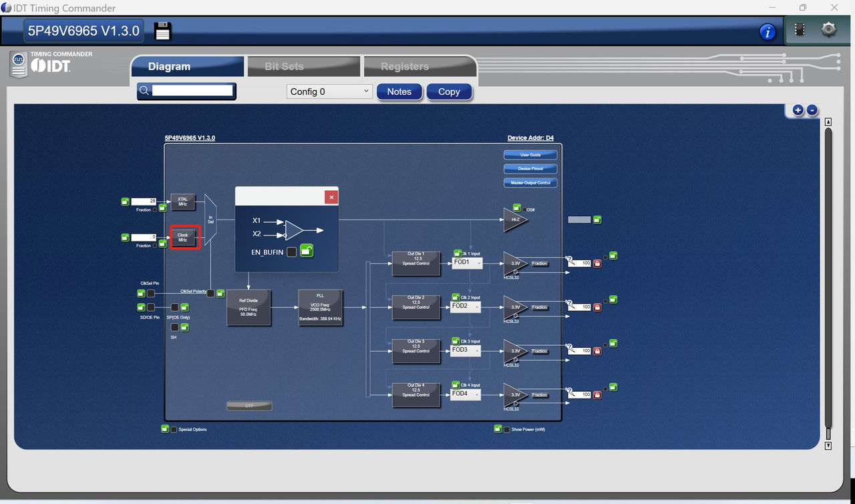Click the magnifier icon in the search box
The height and width of the screenshot is (504, 855).
click(x=144, y=91)
